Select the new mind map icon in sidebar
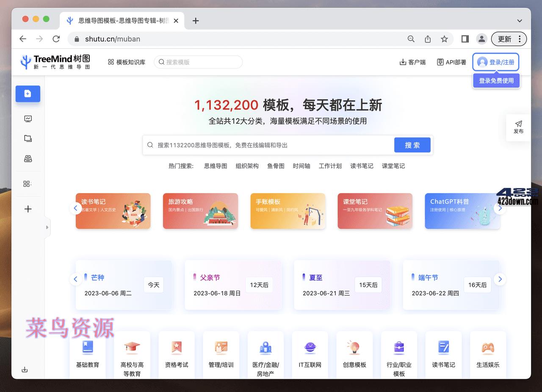 click(28, 94)
